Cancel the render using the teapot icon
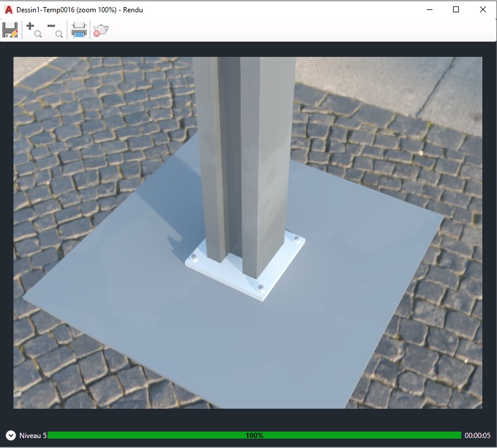 click(x=100, y=30)
